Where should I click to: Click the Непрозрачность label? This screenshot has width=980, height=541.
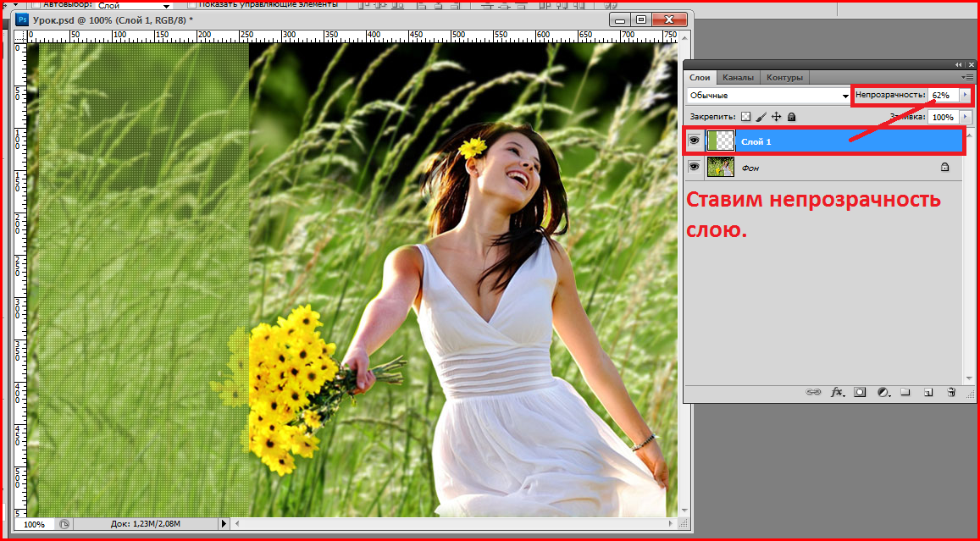(x=890, y=95)
